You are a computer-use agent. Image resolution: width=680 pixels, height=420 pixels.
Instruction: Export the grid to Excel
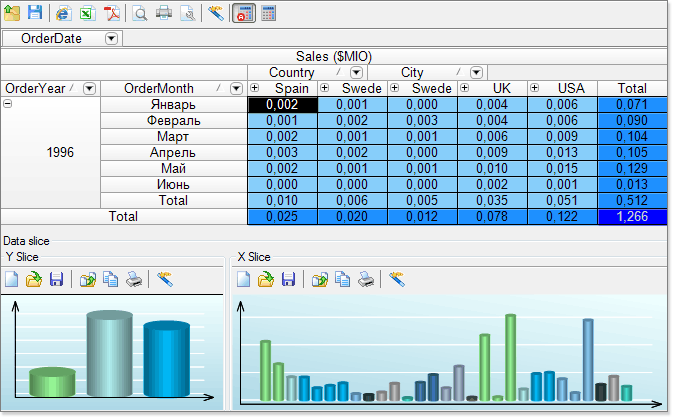click(x=88, y=13)
